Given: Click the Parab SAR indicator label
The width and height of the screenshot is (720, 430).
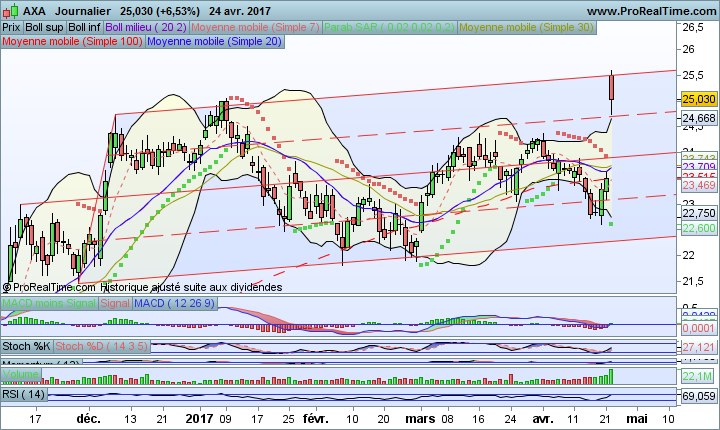Looking at the screenshot, I should (389, 28).
